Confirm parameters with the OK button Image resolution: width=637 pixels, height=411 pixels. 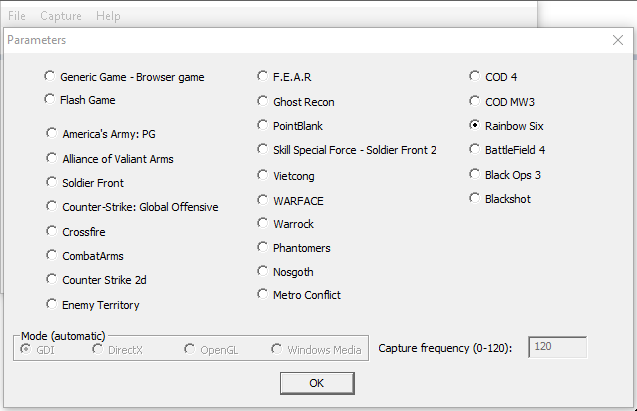[x=317, y=383]
